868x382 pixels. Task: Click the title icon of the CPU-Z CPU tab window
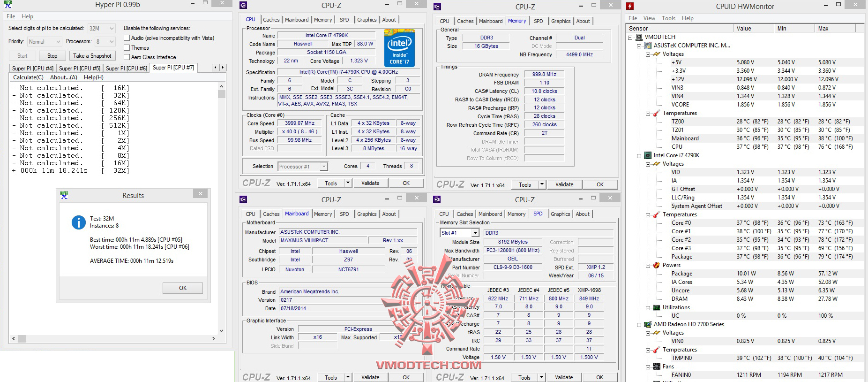click(243, 6)
